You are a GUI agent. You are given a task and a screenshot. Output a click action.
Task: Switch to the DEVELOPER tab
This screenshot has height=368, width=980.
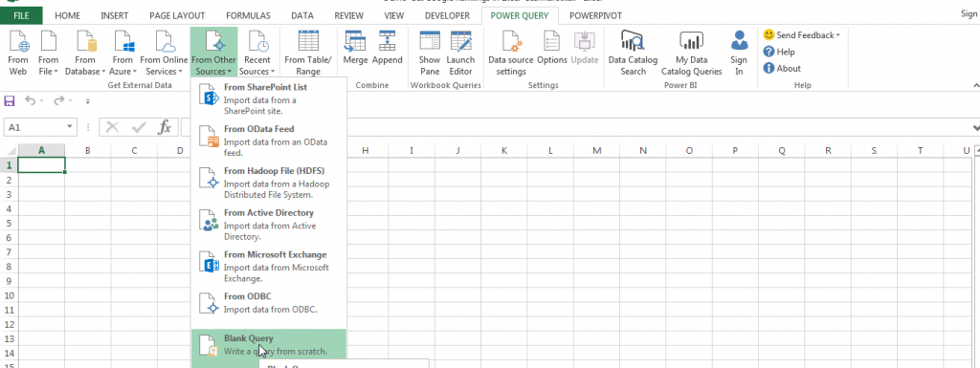tap(447, 15)
